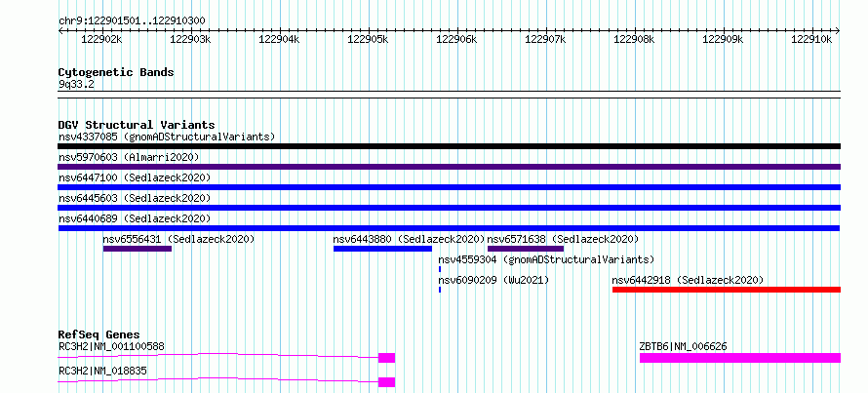Viewport: 868px width, 393px height.
Task: Click the 122909k ruler label
Action: click(x=723, y=39)
